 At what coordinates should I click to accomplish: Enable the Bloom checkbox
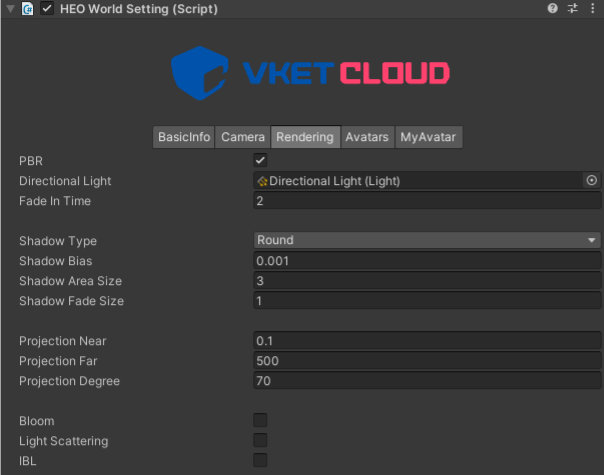coord(260,421)
